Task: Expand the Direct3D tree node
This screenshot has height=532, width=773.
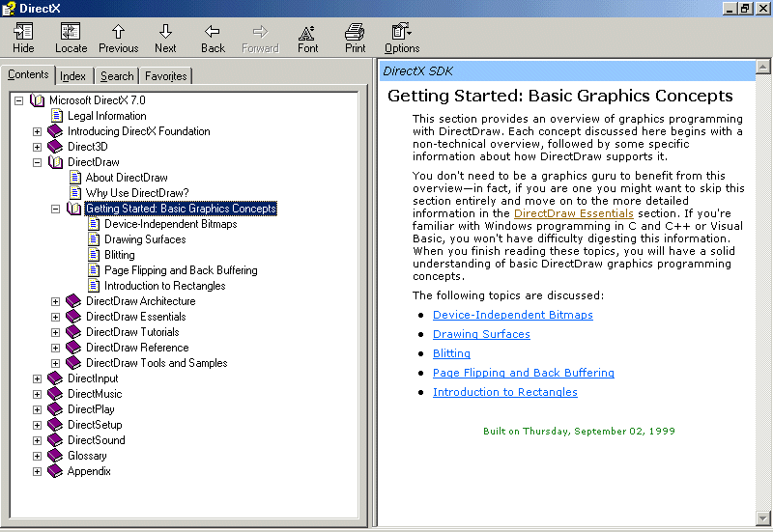Action: [38, 147]
